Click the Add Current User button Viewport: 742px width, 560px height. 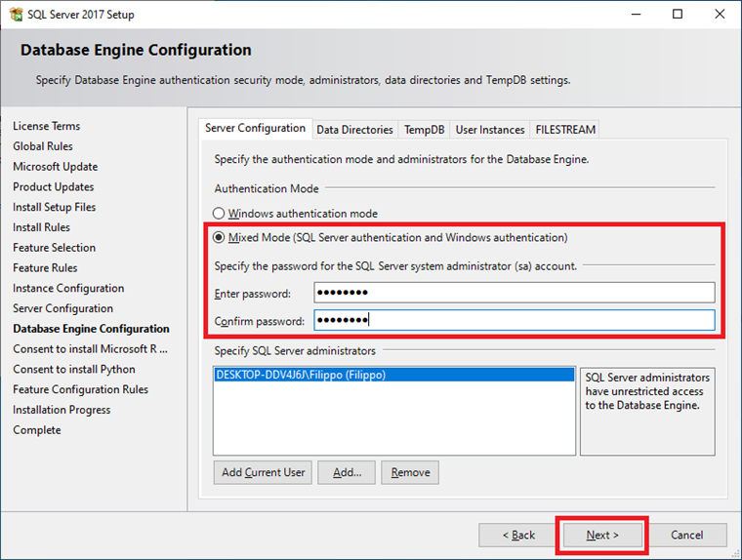(x=263, y=472)
